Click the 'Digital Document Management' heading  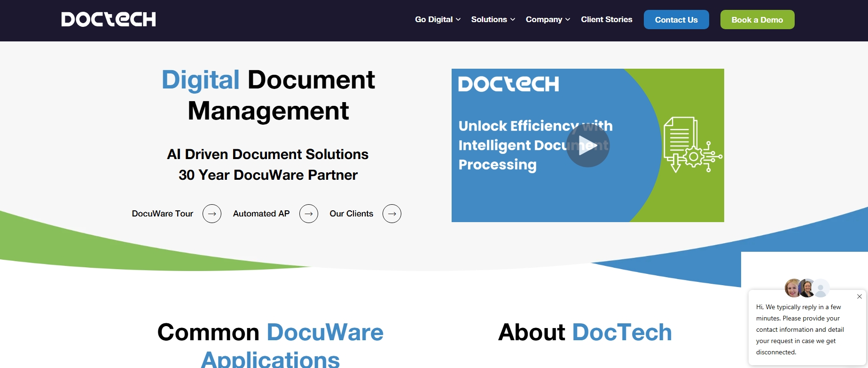268,95
